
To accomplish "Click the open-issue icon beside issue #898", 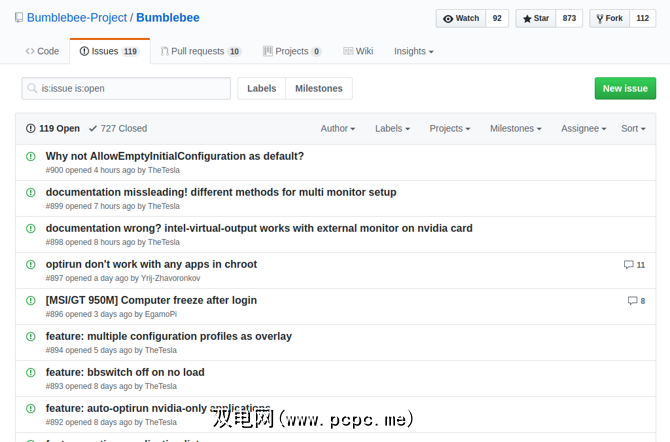I will pyautogui.click(x=31, y=229).
